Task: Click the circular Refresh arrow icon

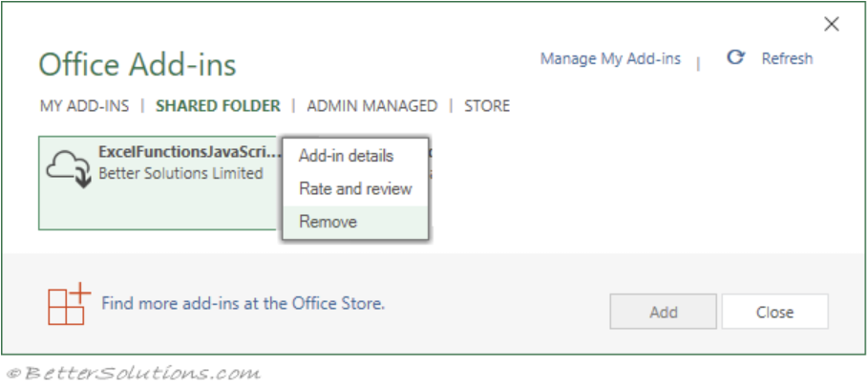Action: [x=735, y=58]
